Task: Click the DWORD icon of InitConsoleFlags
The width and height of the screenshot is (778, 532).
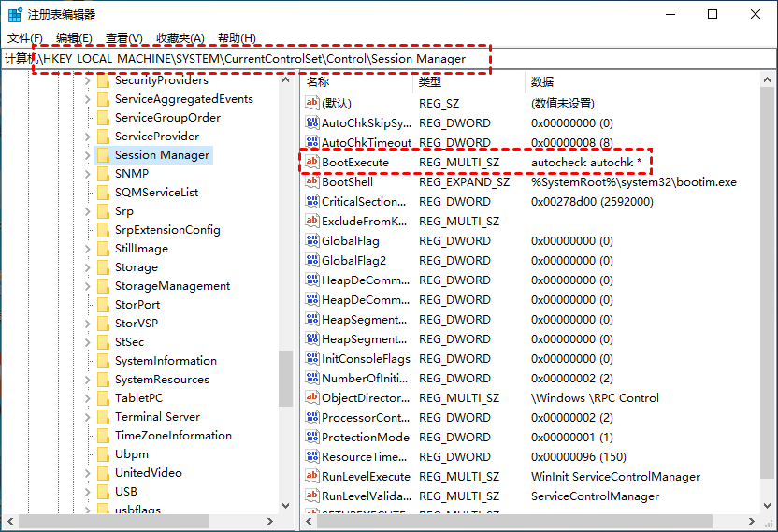Action: (x=311, y=358)
